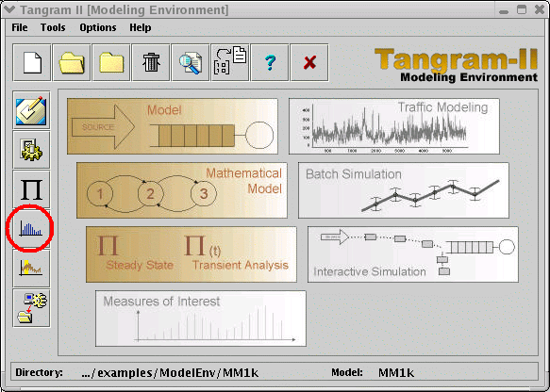550x392 pixels.
Task: Click the magnifying glass over document icon
Action: click(191, 63)
